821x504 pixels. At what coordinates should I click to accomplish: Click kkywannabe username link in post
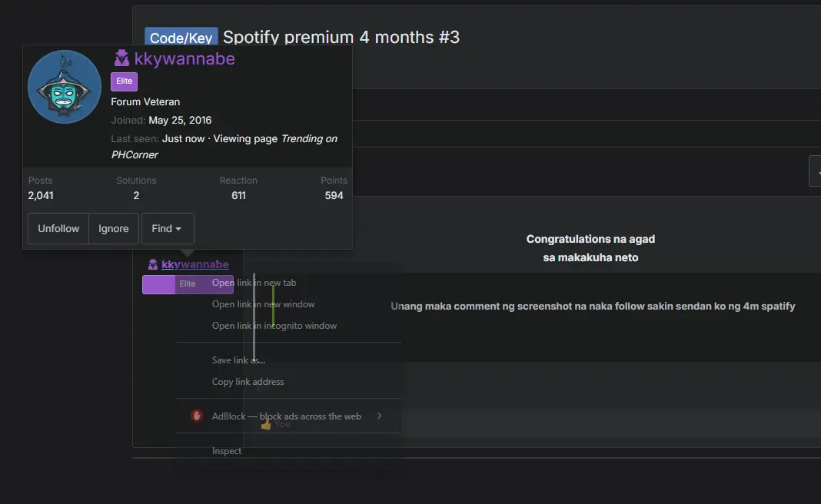click(x=194, y=264)
